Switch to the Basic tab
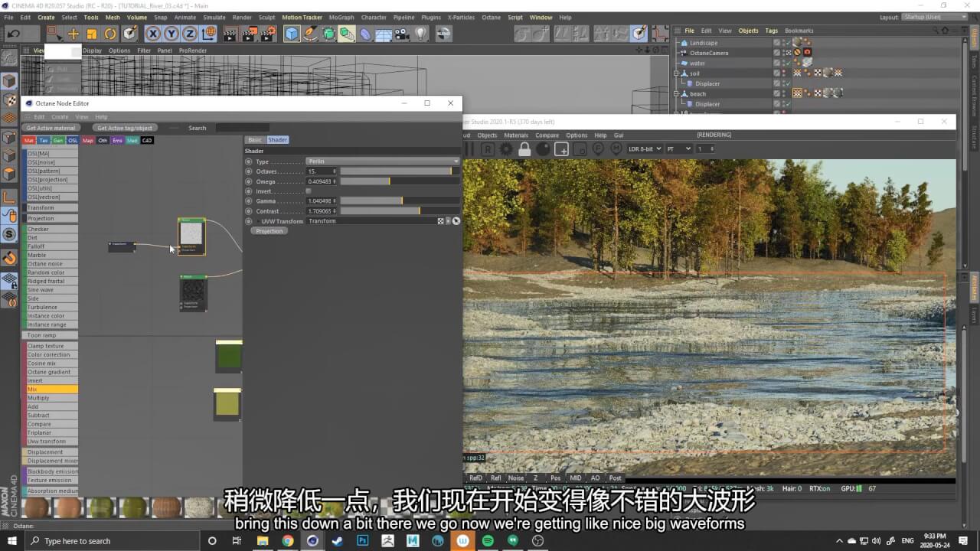The image size is (980, 551). (x=255, y=140)
